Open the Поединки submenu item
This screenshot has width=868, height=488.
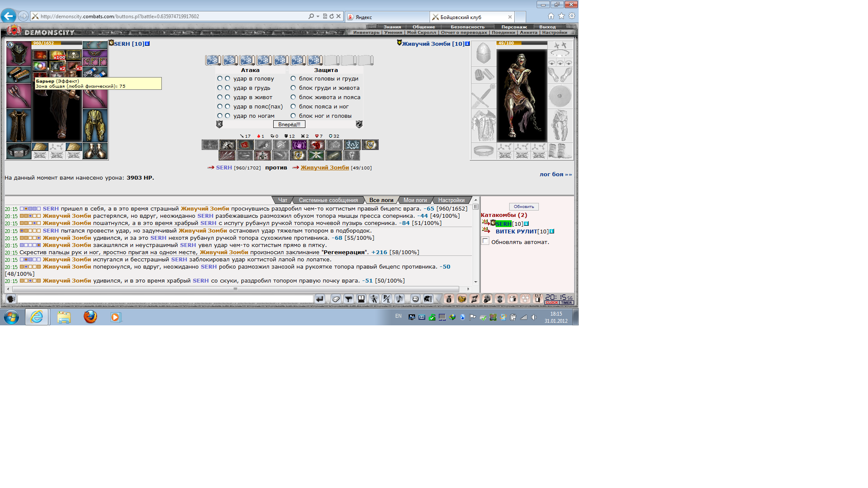(x=504, y=32)
